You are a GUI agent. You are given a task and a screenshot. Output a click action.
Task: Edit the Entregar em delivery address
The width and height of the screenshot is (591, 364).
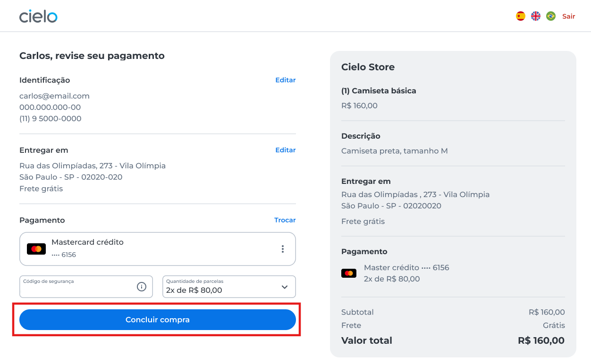[x=286, y=150]
